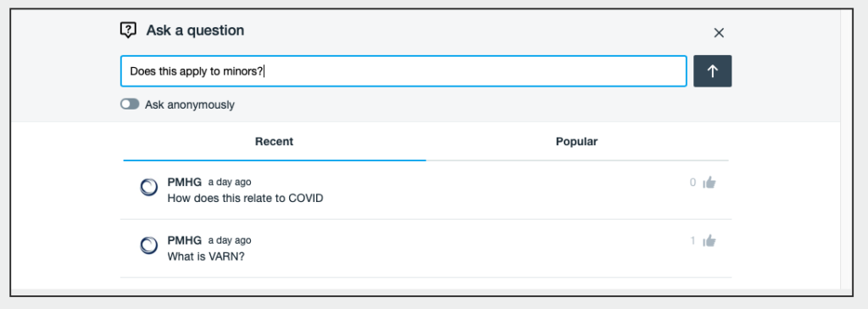Click the Ask anonymously label text
The height and width of the screenshot is (309, 868).
click(190, 105)
